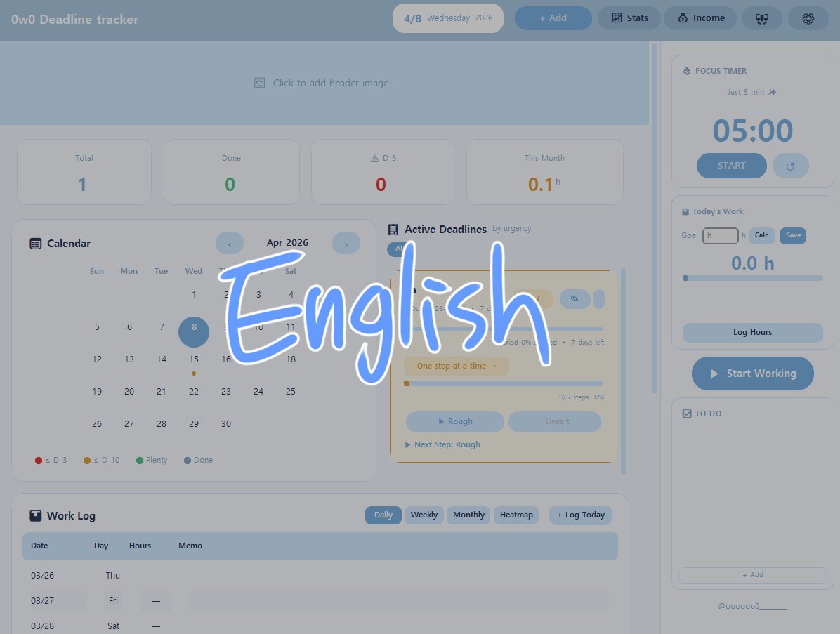Open the Income page
Image resolution: width=840 pixels, height=634 pixels.
pyautogui.click(x=700, y=18)
